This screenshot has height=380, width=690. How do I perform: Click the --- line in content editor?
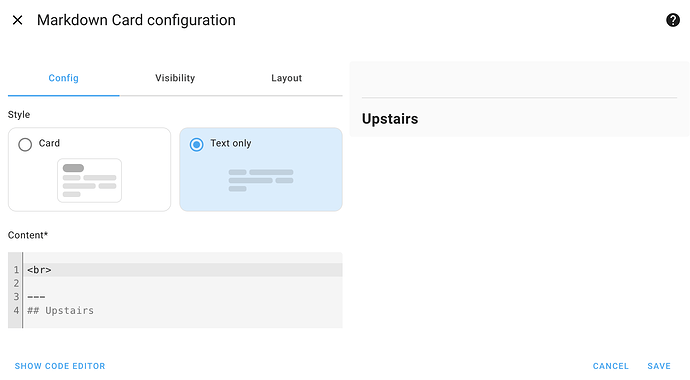click(184, 297)
